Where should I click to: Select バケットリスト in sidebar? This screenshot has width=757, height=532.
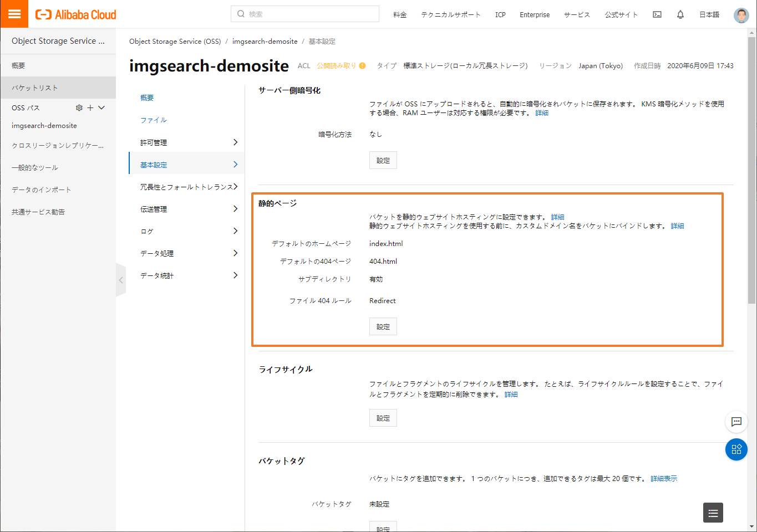pos(58,88)
